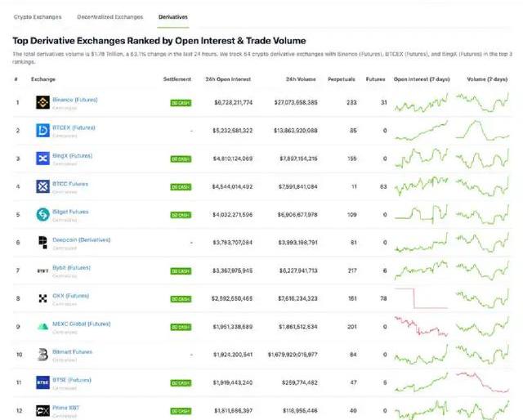Open BTCEX (Futures) exchange link
Viewport: 523px width, 420px height.
coord(74,127)
